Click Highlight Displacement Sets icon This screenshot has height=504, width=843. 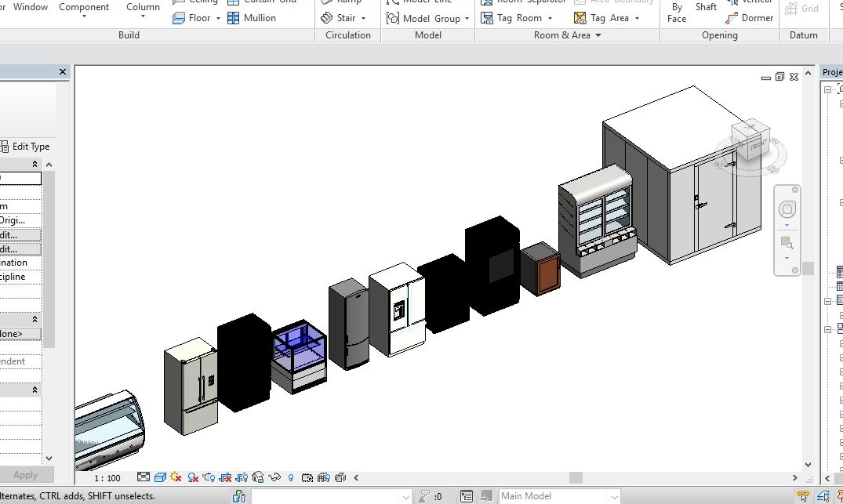[340, 477]
